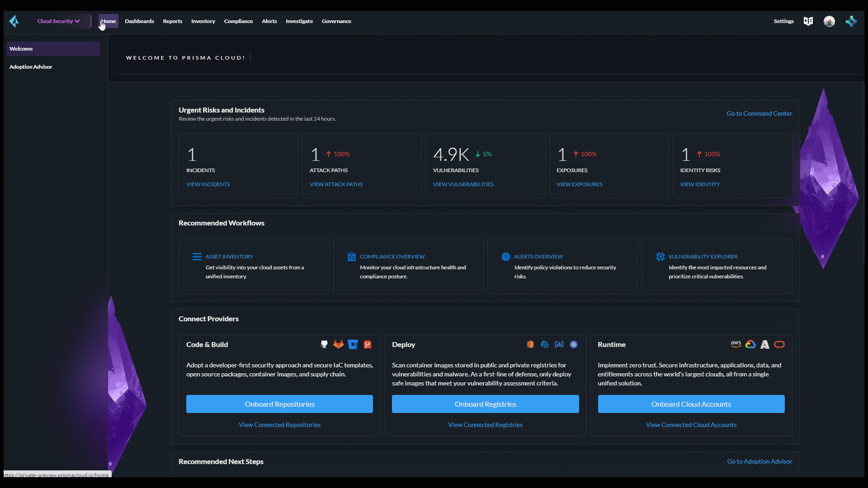Click the Prisma Cloud logo
Viewport: 868px width, 488px height.
(14, 21)
